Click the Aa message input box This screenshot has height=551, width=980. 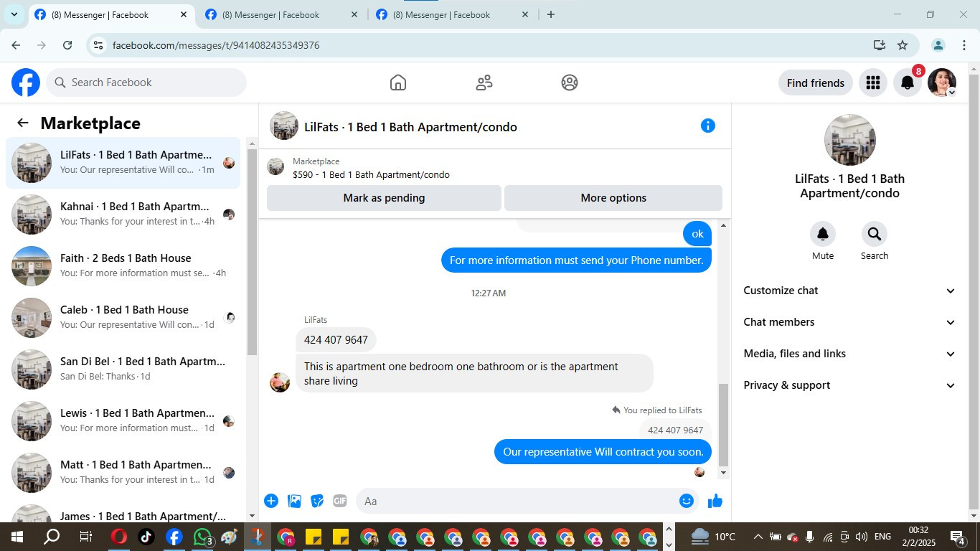tap(517, 501)
